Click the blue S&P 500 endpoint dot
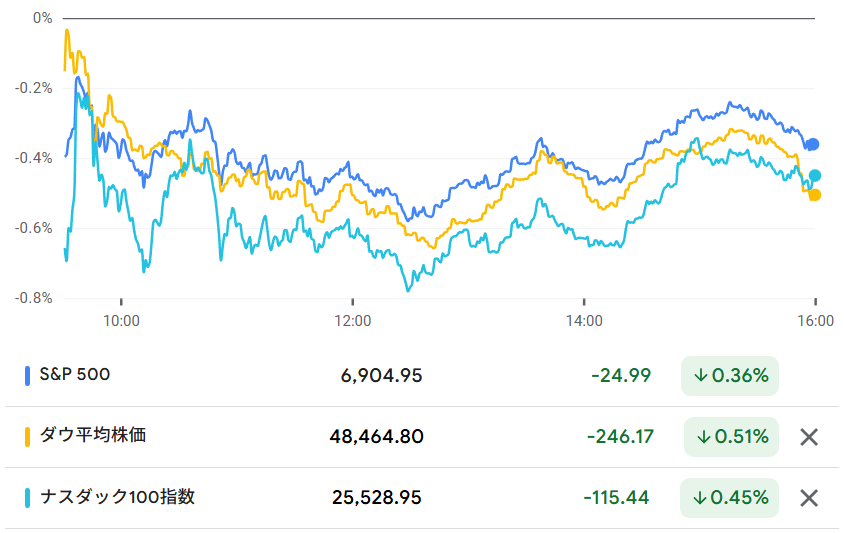This screenshot has width=844, height=533. (x=813, y=144)
